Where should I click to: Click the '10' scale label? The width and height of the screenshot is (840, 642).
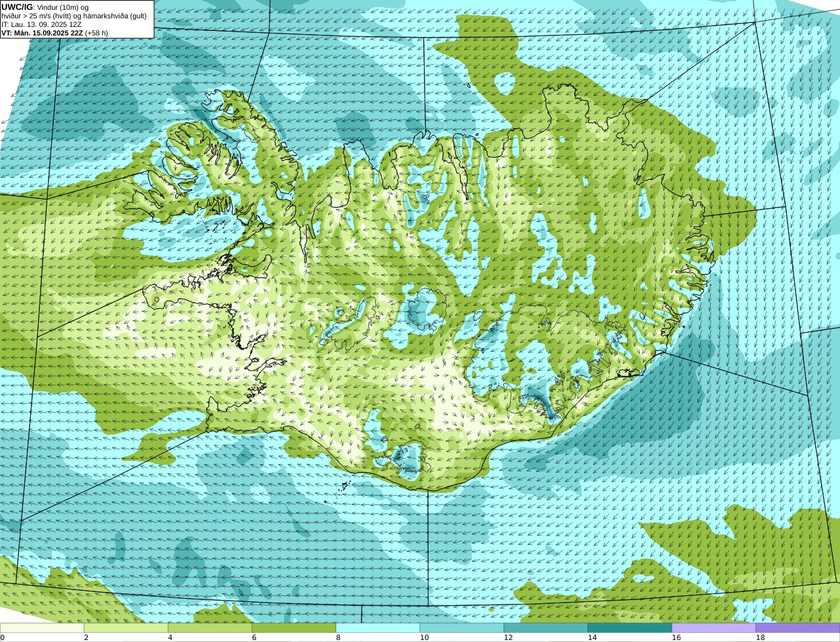424,637
